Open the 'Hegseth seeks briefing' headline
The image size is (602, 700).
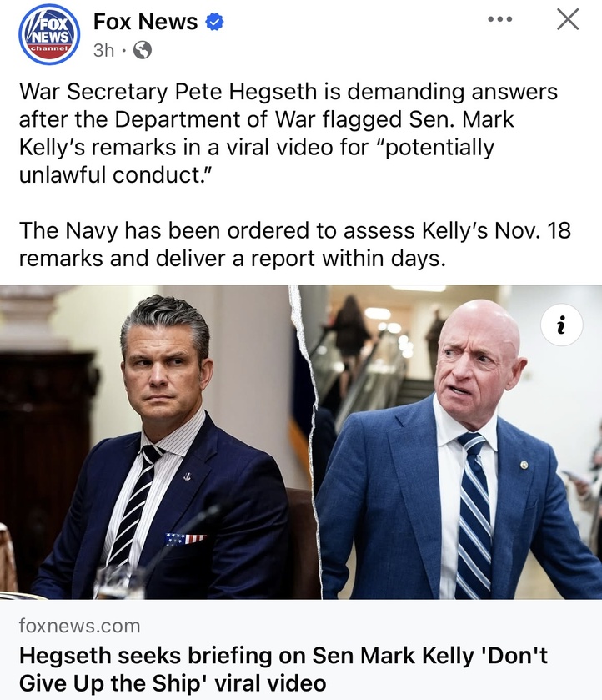(x=283, y=669)
